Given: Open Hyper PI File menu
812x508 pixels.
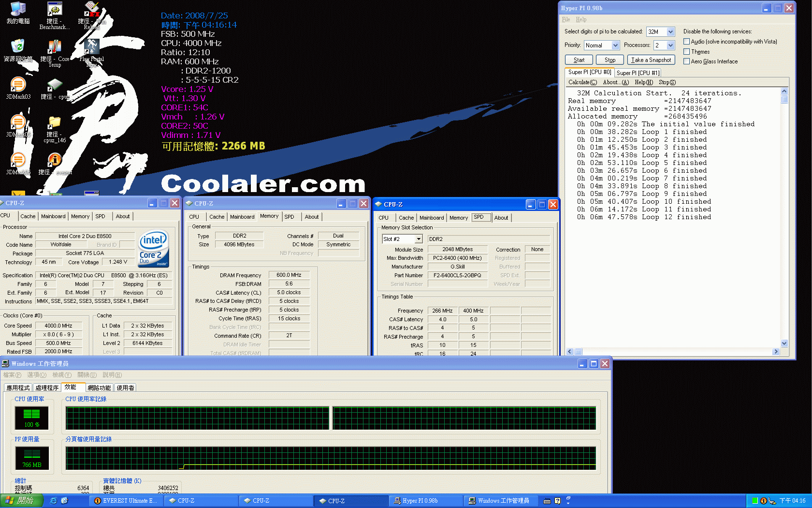Looking at the screenshot, I should coord(566,19).
